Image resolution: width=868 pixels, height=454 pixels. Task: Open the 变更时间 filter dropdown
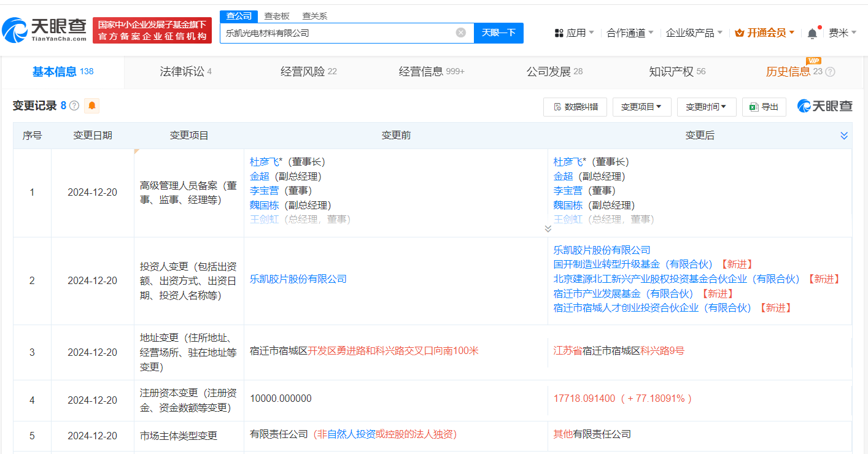pos(706,107)
